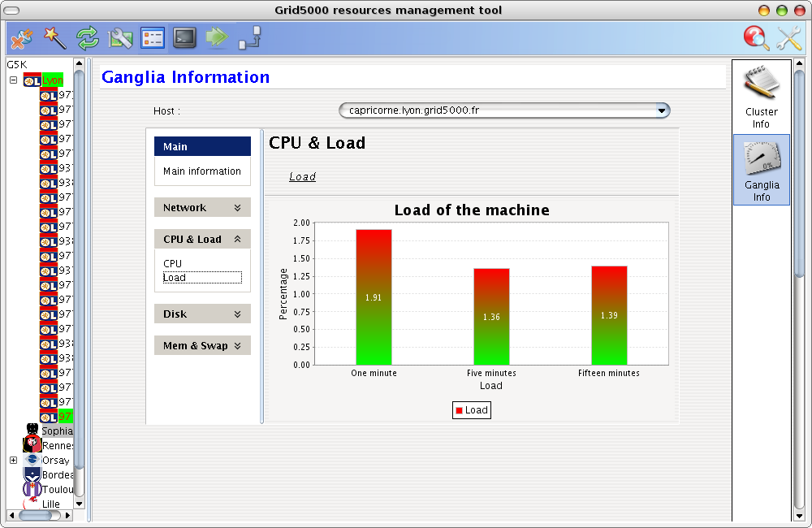
Task: Click the plug connection toolbar icon
Action: coord(22,38)
